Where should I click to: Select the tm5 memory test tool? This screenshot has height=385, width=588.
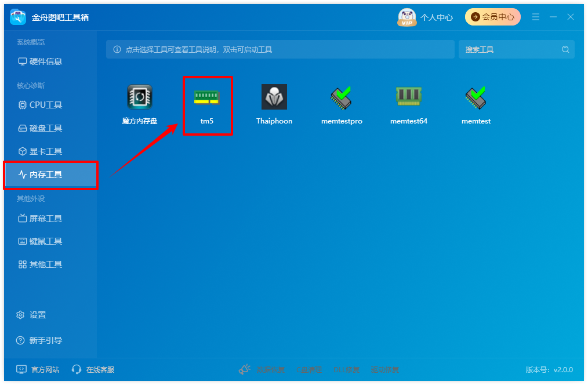pos(206,97)
